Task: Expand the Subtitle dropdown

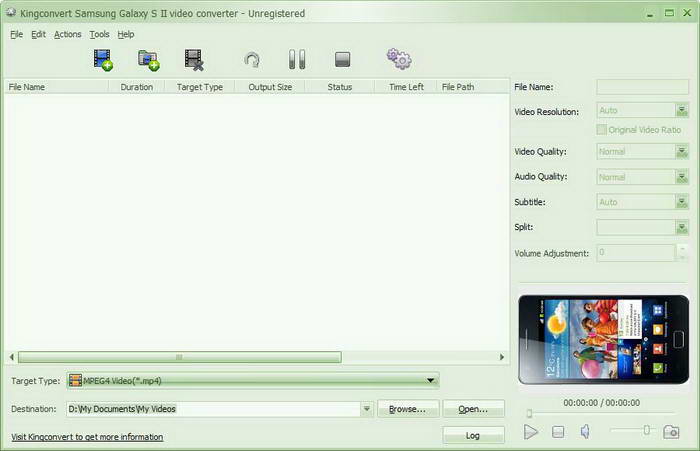Action: pos(682,202)
